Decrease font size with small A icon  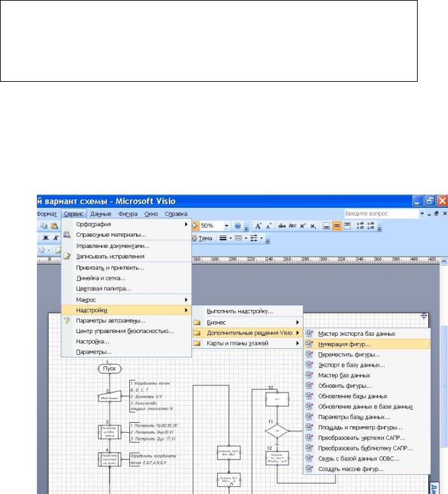pos(269,226)
